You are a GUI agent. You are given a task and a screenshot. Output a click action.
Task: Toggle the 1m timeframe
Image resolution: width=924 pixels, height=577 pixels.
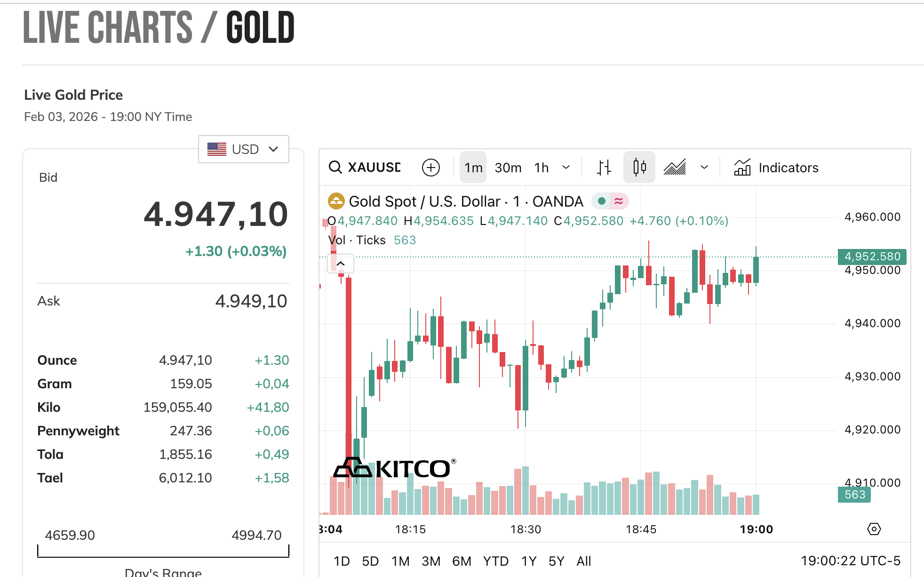(x=473, y=168)
